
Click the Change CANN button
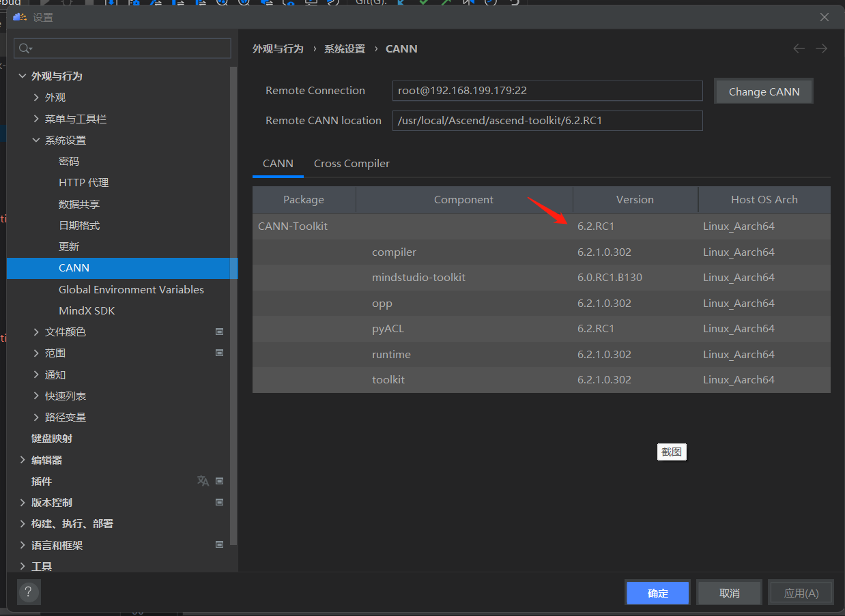click(764, 91)
